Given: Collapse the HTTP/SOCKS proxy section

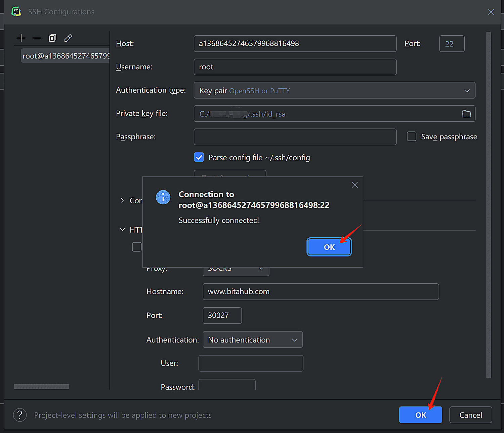Looking at the screenshot, I should [122, 230].
